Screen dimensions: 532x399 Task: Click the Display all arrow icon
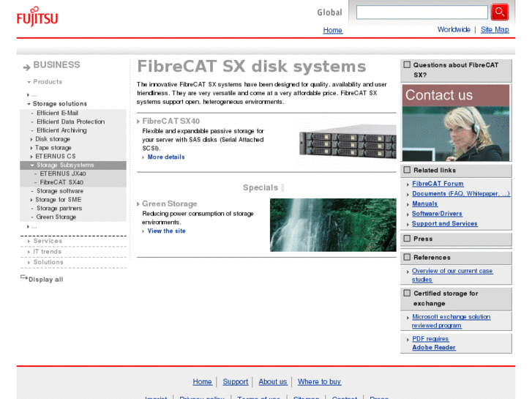(23, 277)
